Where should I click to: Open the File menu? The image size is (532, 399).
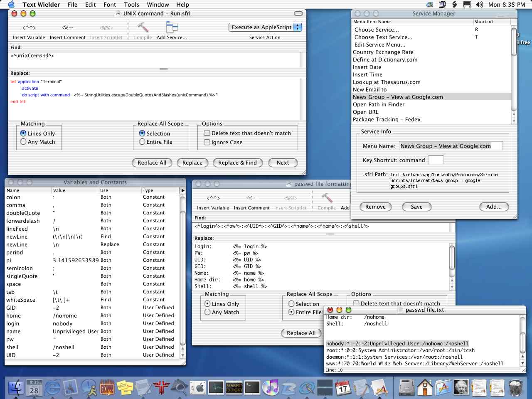pos(72,5)
